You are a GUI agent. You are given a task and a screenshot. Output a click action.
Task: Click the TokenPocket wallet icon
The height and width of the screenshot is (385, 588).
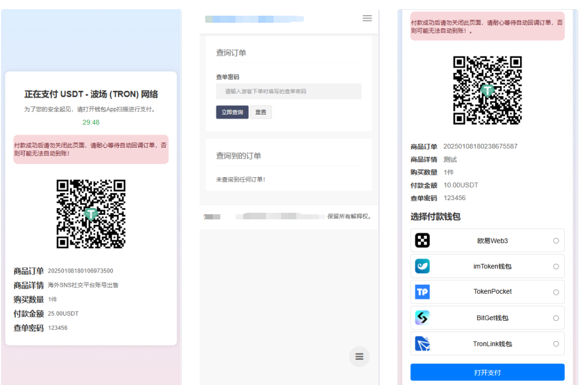click(422, 292)
